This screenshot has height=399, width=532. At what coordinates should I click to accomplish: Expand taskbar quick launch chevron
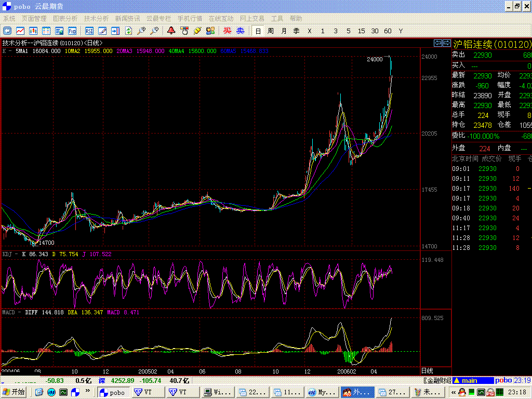point(88,392)
